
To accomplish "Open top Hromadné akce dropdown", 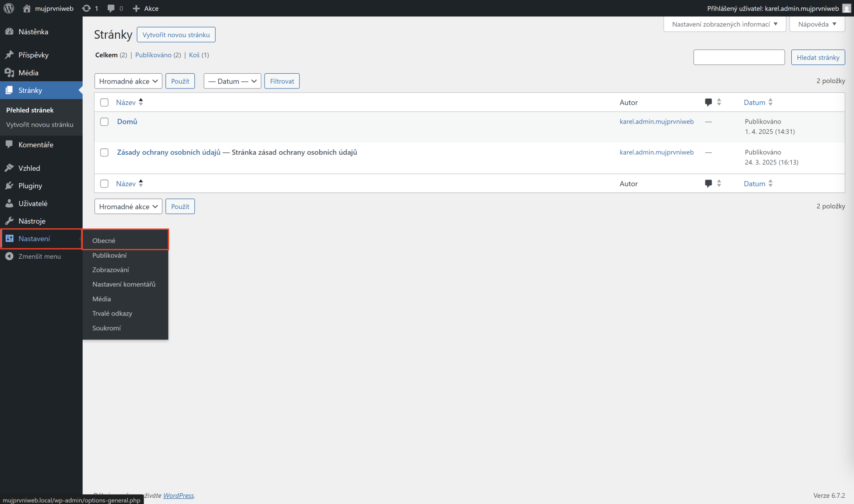I will point(128,81).
